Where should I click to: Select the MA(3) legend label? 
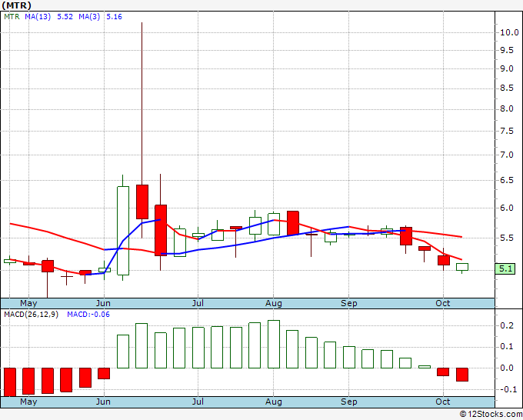(89, 16)
